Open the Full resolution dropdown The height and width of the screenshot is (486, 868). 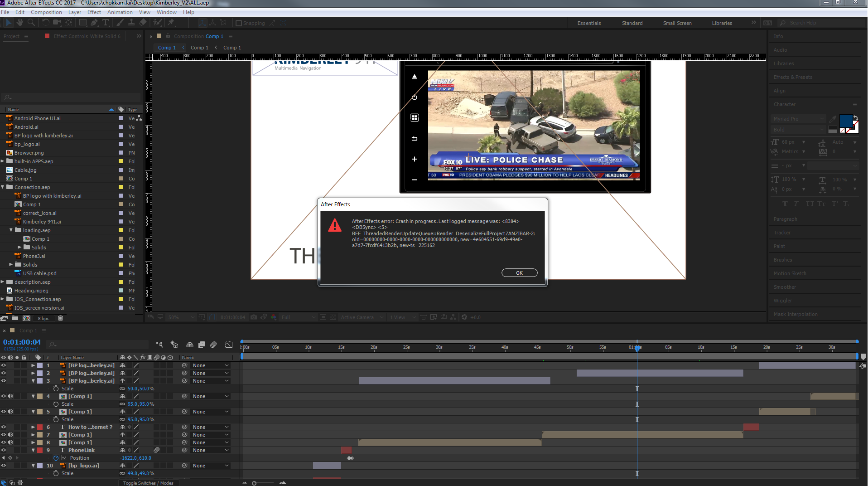[298, 317]
